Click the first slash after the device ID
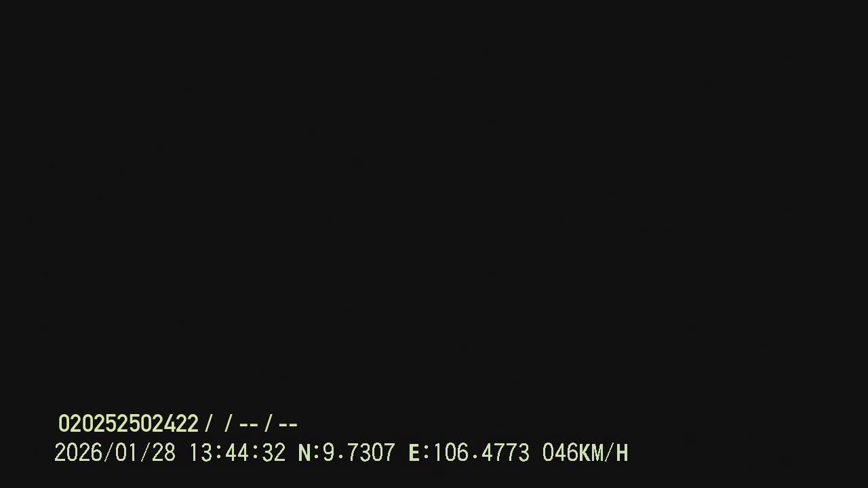Viewport: 868px width, 488px height. point(209,424)
